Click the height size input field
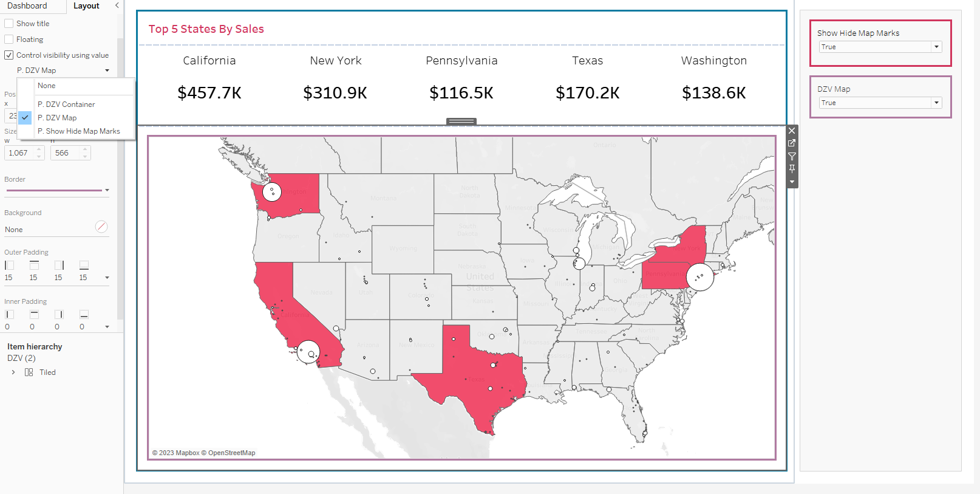 [66, 153]
